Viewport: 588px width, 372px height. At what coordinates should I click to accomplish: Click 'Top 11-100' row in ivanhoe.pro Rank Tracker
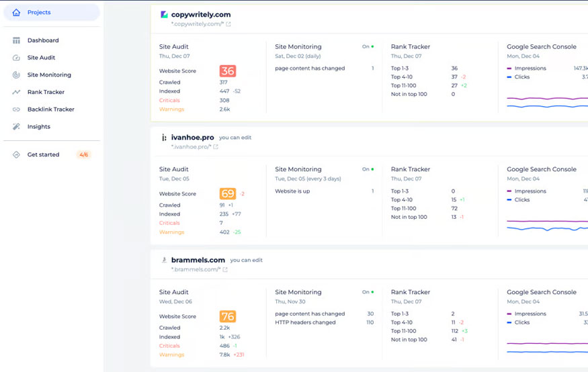point(424,208)
